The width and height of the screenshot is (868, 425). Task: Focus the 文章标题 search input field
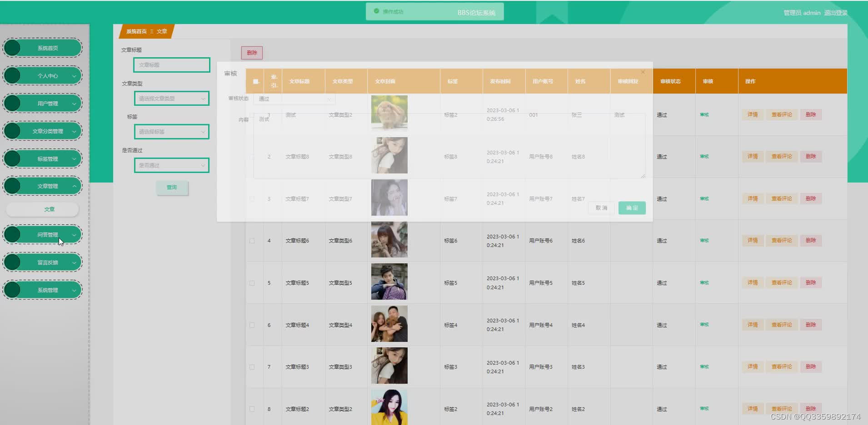172,65
